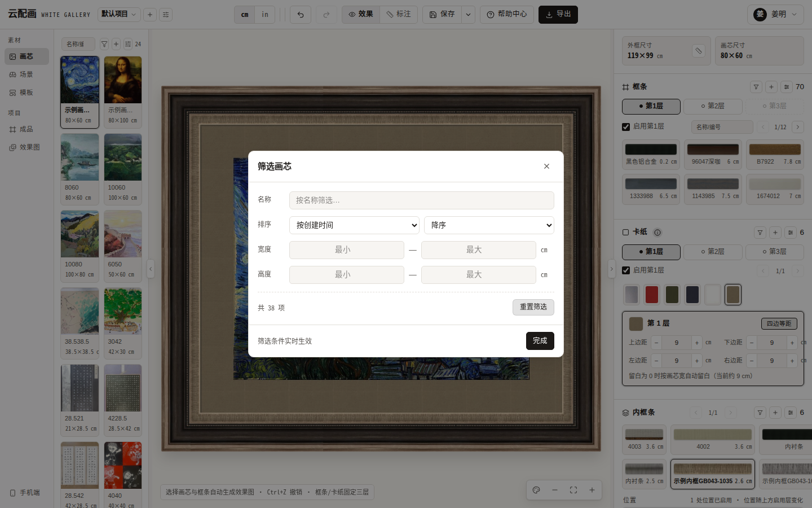Screen dimensions: 812x508
Task: Click the 框条 filter funnel icon
Action: (756, 87)
